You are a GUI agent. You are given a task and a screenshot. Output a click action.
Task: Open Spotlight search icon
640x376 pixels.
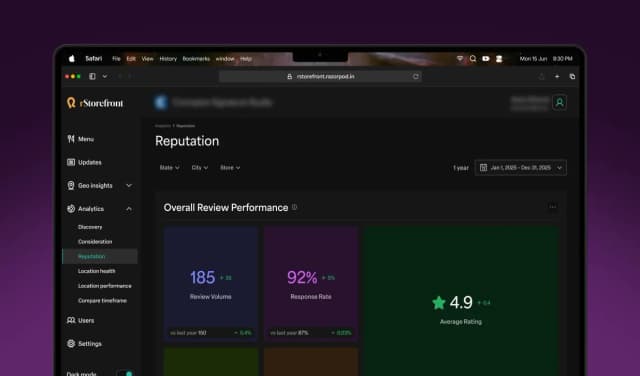[x=473, y=59]
